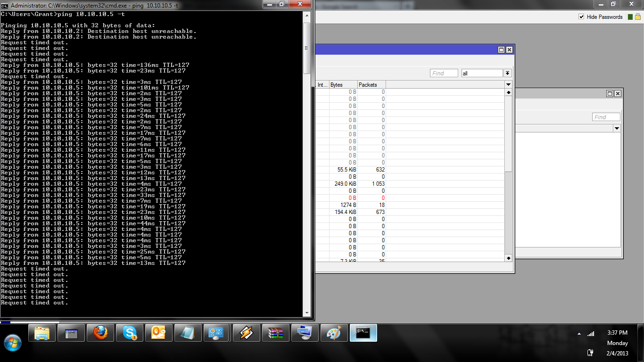Select the "1274 B" bytes cell
This screenshot has height=362, width=644.
click(343, 205)
